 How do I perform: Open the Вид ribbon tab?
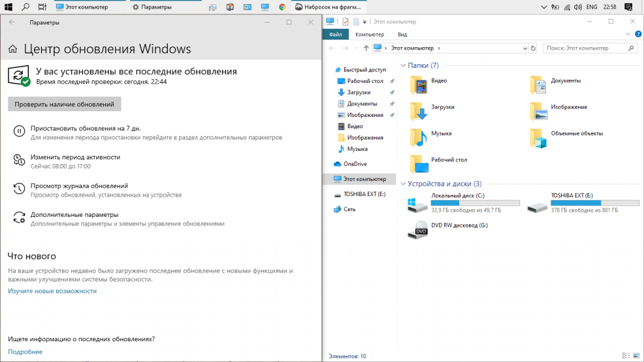click(x=402, y=35)
